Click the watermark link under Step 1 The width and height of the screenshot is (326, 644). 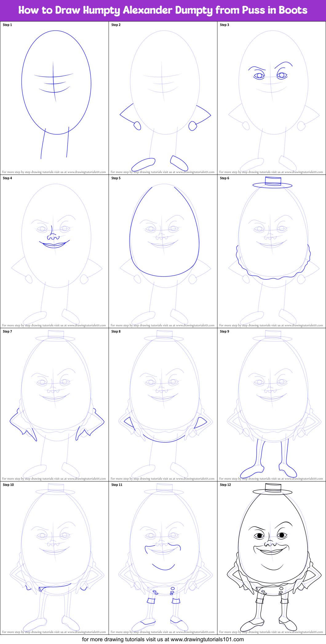54,172
